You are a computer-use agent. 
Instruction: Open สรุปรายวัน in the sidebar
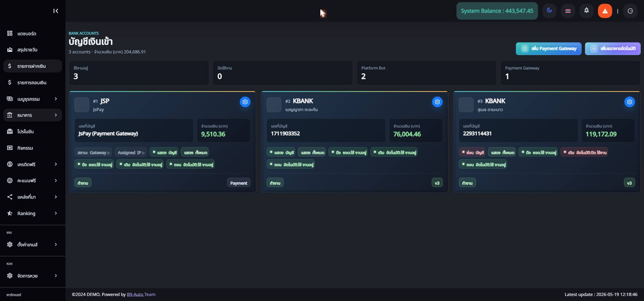(x=33, y=50)
